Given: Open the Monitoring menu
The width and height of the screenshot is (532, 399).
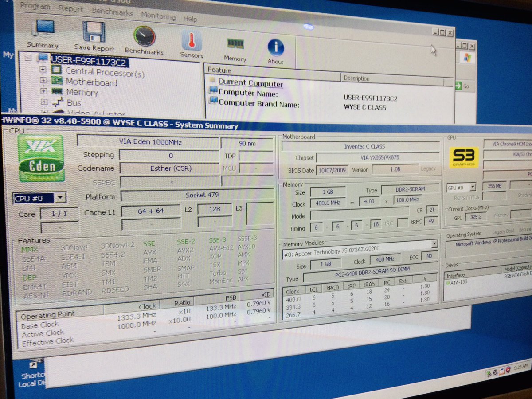Looking at the screenshot, I should (158, 16).
